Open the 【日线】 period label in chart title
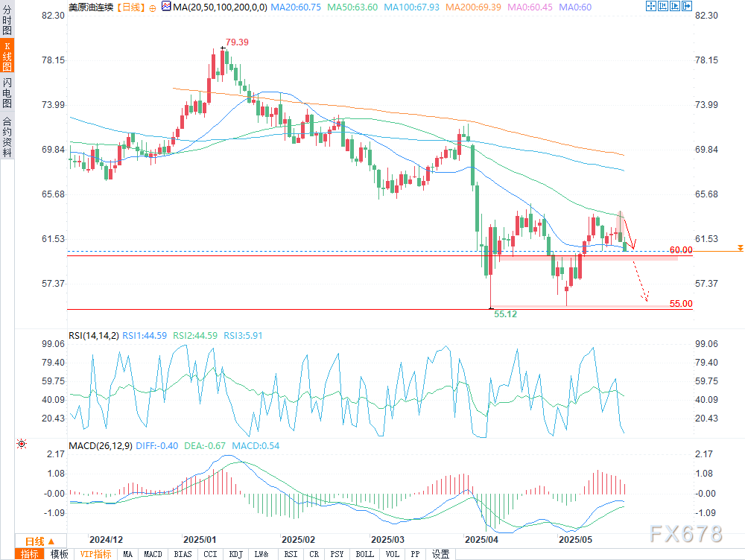Screen dimensions: 745x560 coord(127,7)
